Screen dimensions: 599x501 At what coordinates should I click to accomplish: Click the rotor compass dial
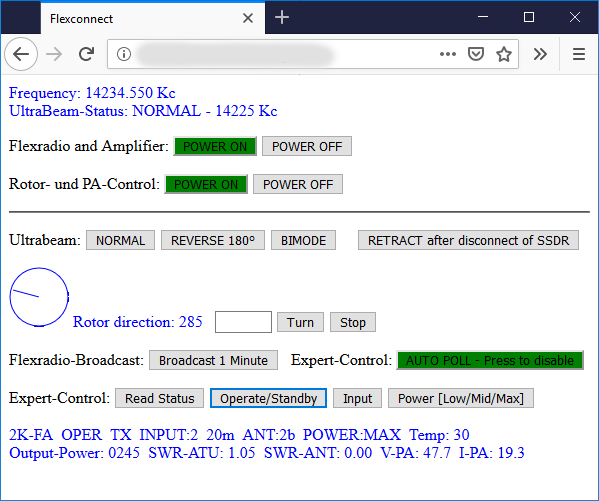coord(39,297)
